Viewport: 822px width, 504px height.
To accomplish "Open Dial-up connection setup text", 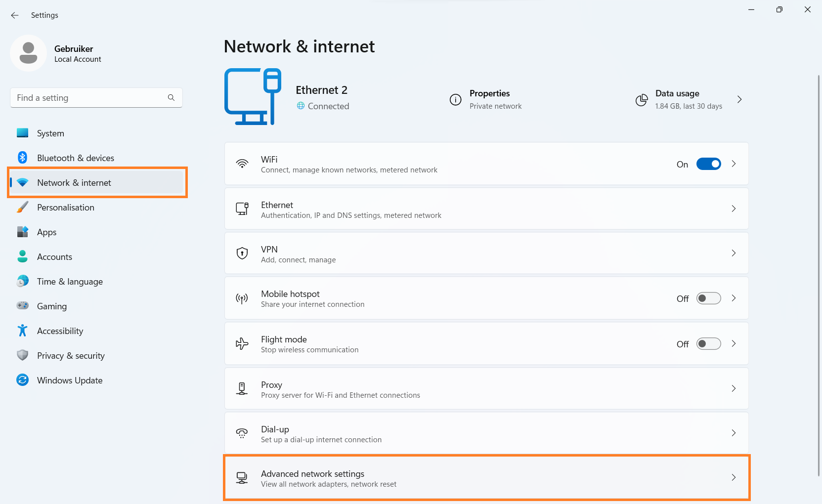I will [321, 440].
